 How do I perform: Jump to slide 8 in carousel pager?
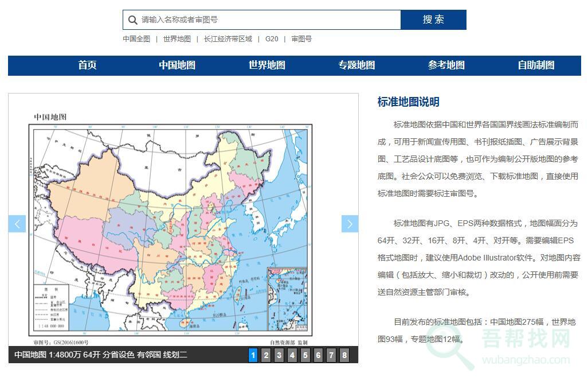344,355
